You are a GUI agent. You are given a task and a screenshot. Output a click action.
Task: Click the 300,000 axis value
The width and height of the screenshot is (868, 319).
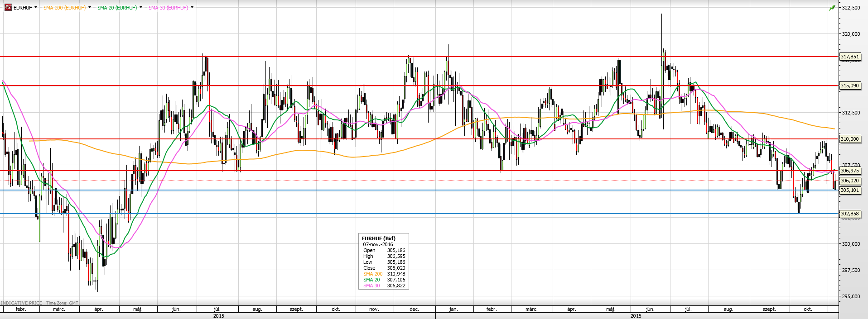pos(851,244)
